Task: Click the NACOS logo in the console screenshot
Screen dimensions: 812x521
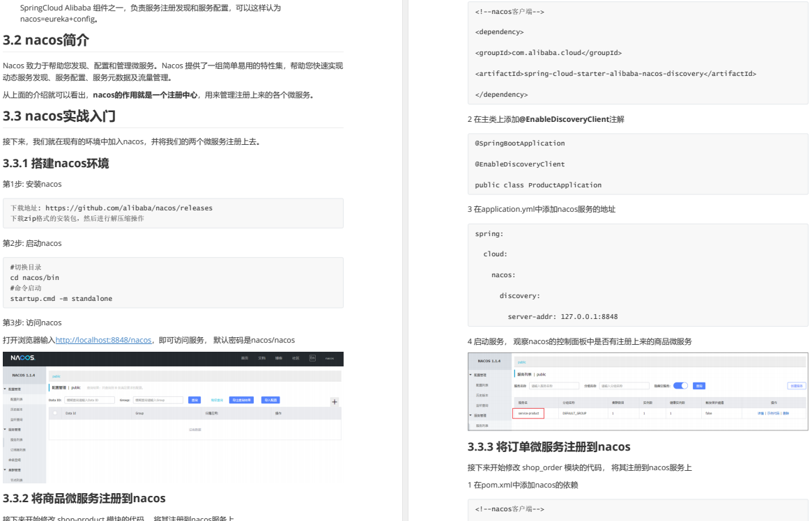Action: [23, 358]
